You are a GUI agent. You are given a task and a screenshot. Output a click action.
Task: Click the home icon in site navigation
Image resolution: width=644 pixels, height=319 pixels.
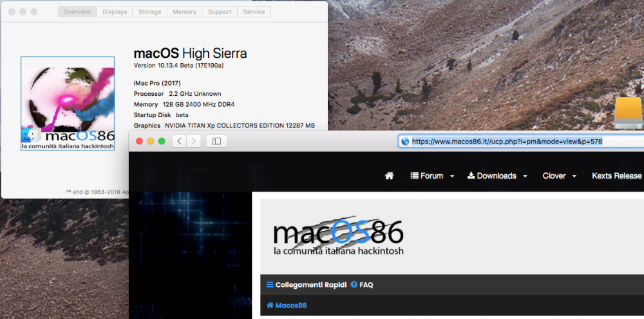tap(390, 176)
